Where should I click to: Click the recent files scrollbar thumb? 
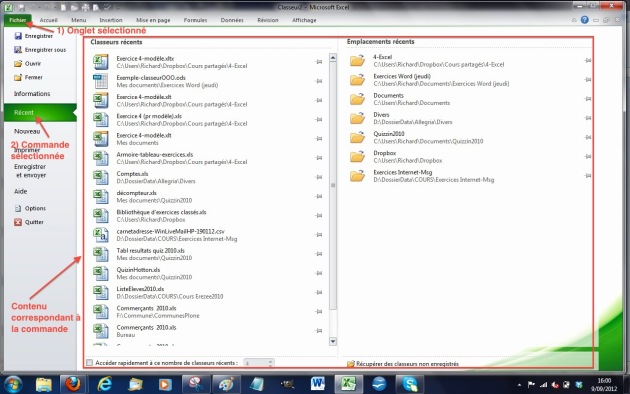(x=333, y=185)
